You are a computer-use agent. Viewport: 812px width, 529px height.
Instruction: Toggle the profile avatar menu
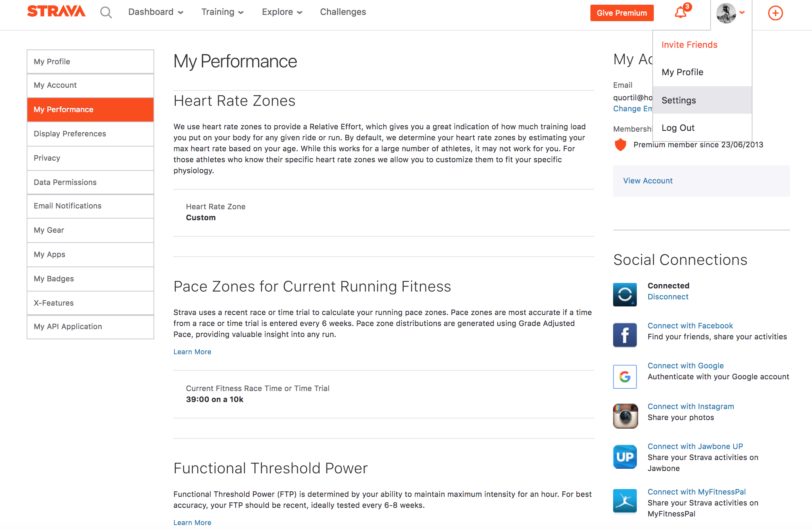(x=730, y=13)
